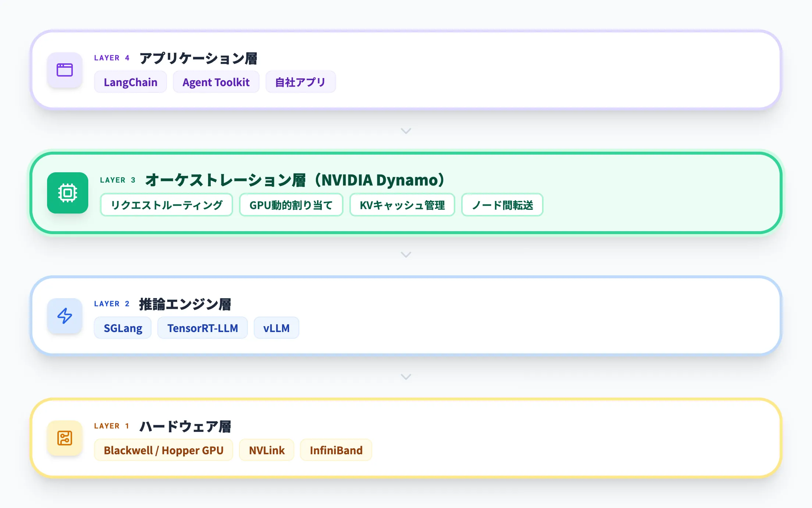Expand the chevron below the inference engine layer

[406, 377]
